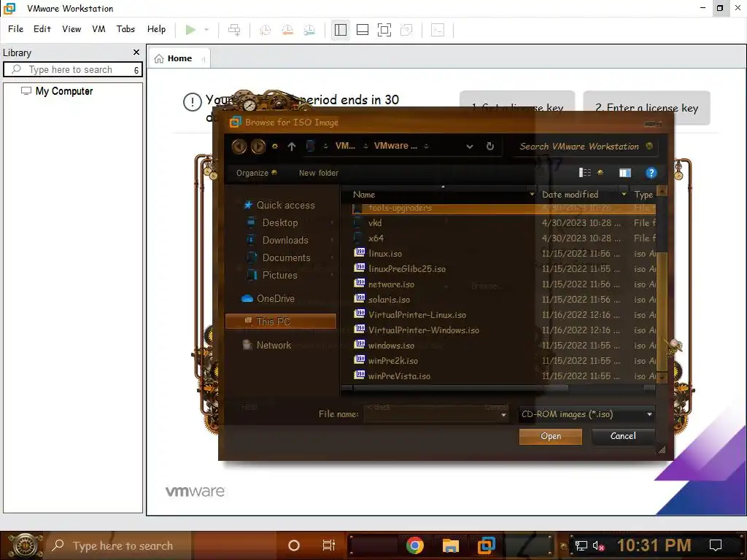Viewport: 747px width, 560px height.
Task: Open the Organize menu
Action: 256,173
